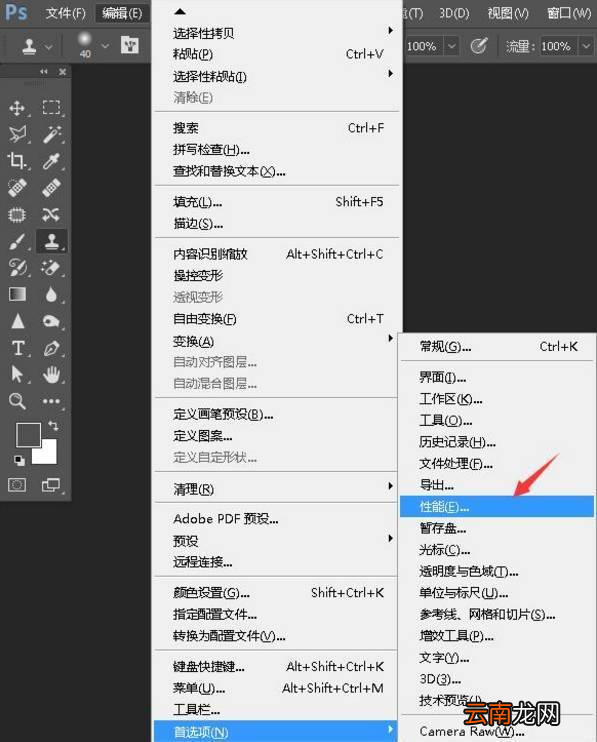Select the Content-Aware Move tool

pyautogui.click(x=51, y=215)
